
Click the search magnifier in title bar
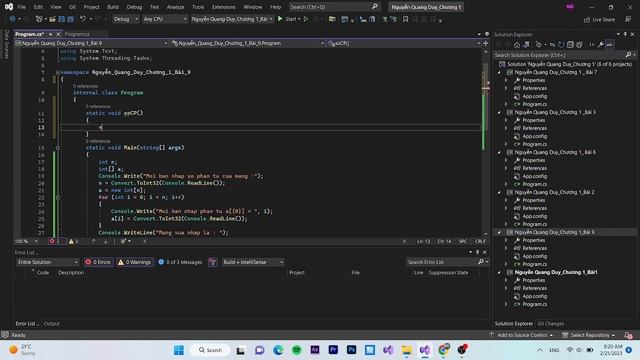point(375,7)
